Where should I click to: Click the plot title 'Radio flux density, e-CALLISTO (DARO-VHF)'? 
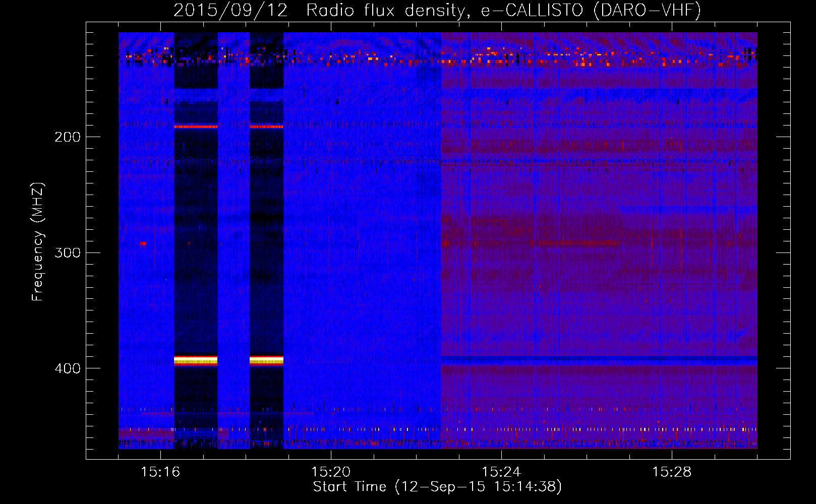(503, 10)
